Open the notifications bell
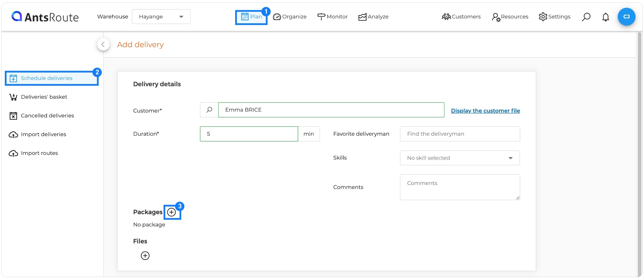Viewport: 644px width, 279px height. [x=606, y=17]
